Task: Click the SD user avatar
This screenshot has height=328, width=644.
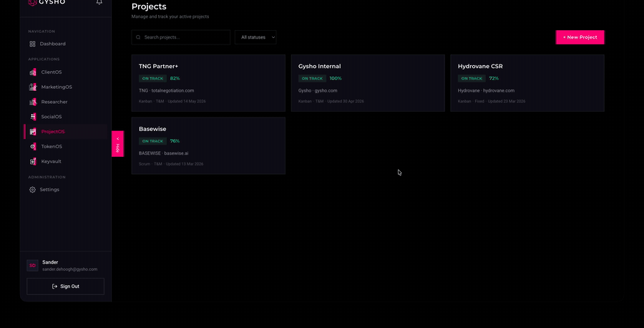Action: tap(32, 266)
